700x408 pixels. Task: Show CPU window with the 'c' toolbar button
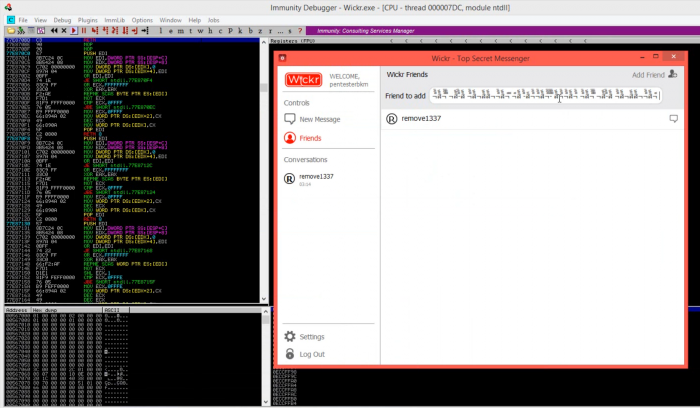click(x=220, y=31)
